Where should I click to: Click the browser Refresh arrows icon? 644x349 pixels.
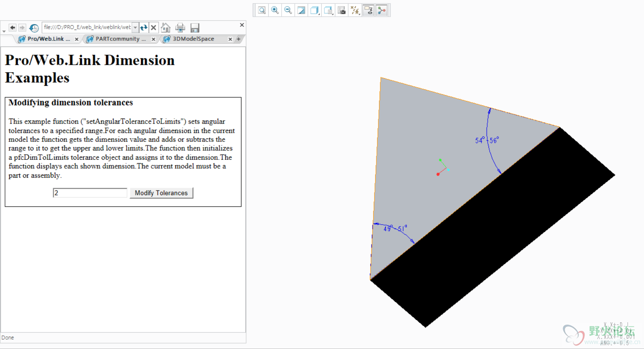tap(144, 28)
